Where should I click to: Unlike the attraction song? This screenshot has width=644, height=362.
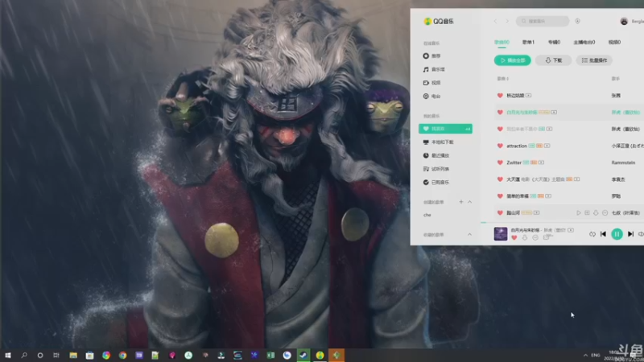click(500, 146)
